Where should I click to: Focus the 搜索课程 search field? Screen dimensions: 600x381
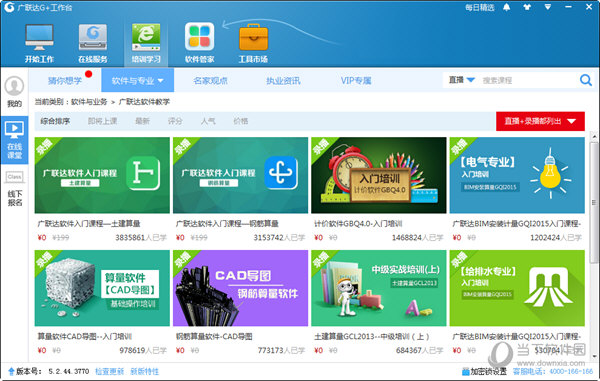click(528, 80)
